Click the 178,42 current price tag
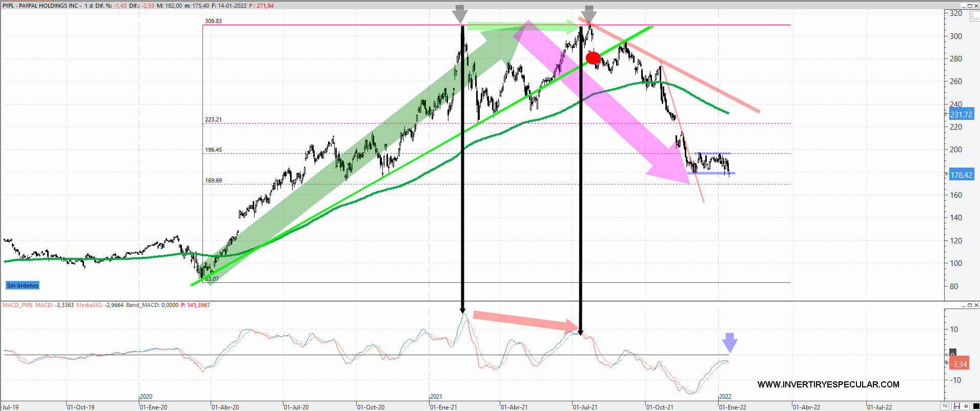 [x=961, y=175]
